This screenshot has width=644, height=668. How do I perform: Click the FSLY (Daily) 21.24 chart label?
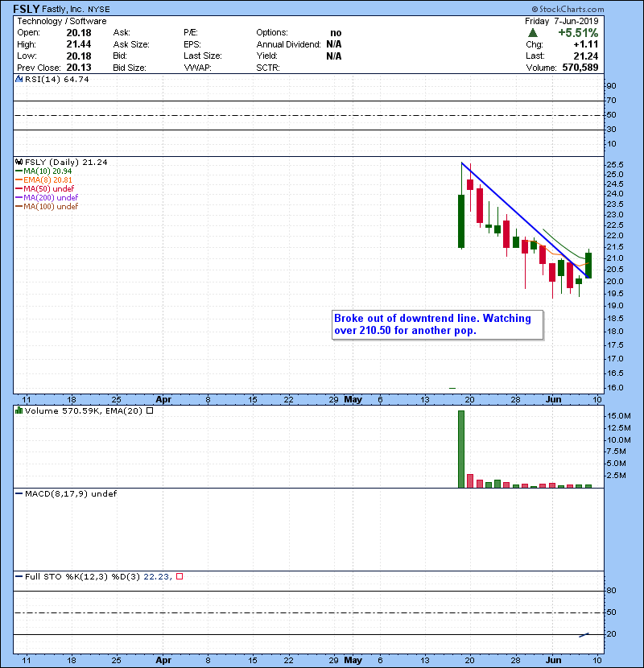pyautogui.click(x=66, y=163)
